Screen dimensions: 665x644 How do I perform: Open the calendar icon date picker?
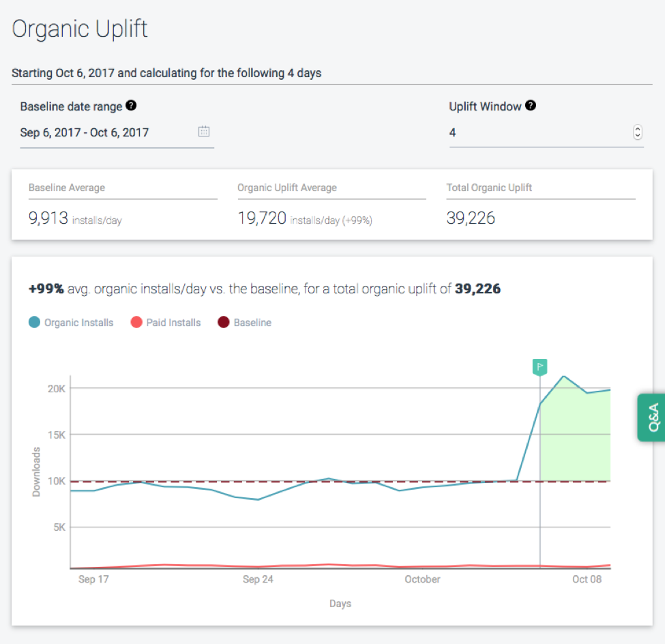tap(203, 132)
